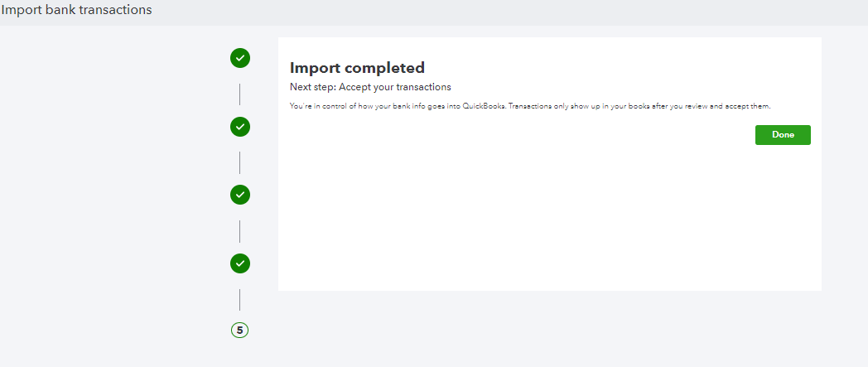Click the blank area of the white card
Viewport: 868px width, 367px height.
547,215
